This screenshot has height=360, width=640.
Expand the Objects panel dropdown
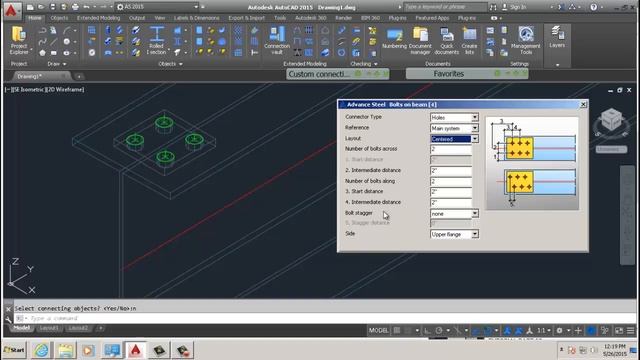point(170,64)
